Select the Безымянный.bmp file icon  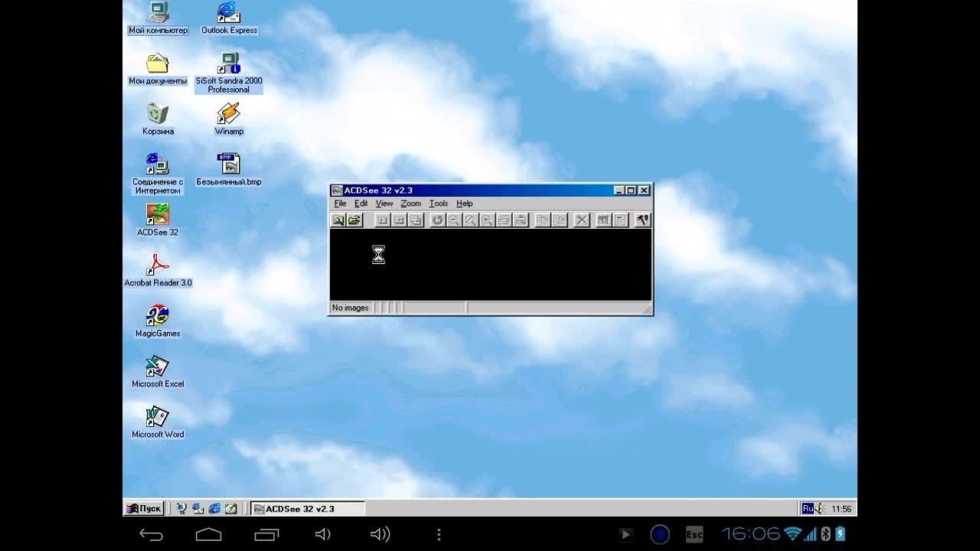[x=229, y=170]
